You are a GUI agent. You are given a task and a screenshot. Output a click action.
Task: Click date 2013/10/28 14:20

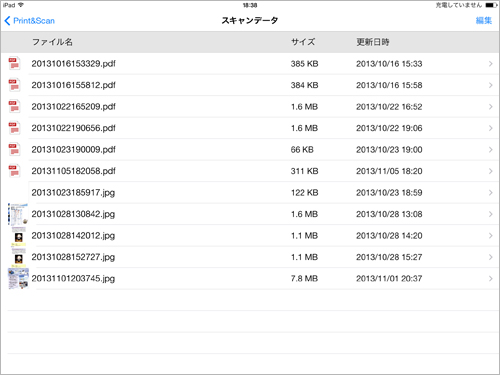[389, 236]
